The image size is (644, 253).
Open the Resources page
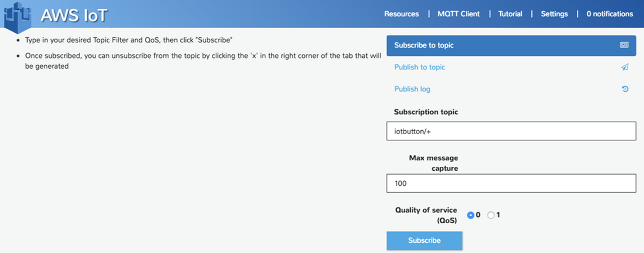coord(401,14)
